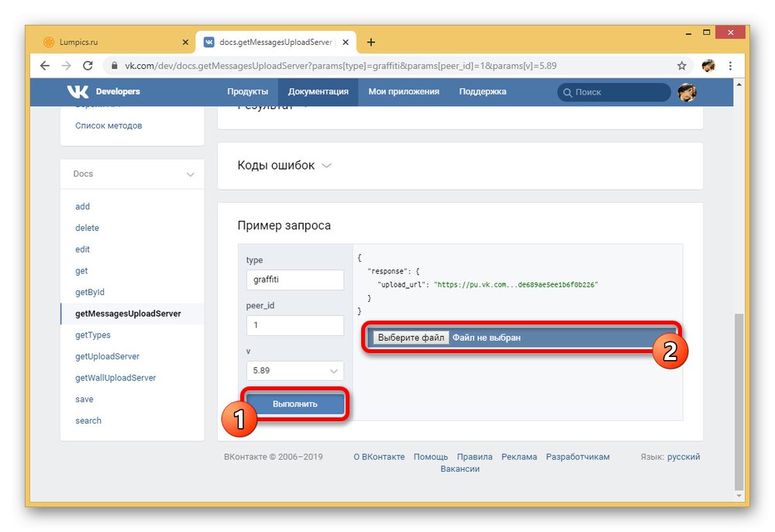The width and height of the screenshot is (775, 532).
Task: Open the delete method
Action: 87,228
